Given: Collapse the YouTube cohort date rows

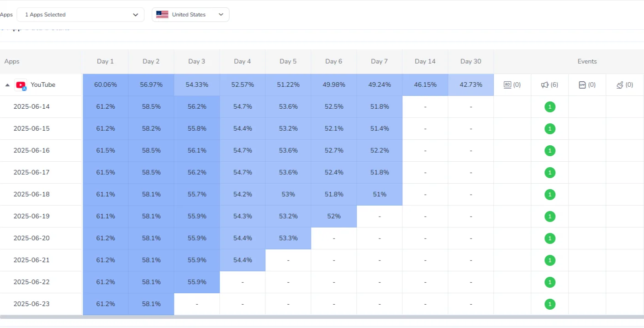Looking at the screenshot, I should click(x=7, y=85).
